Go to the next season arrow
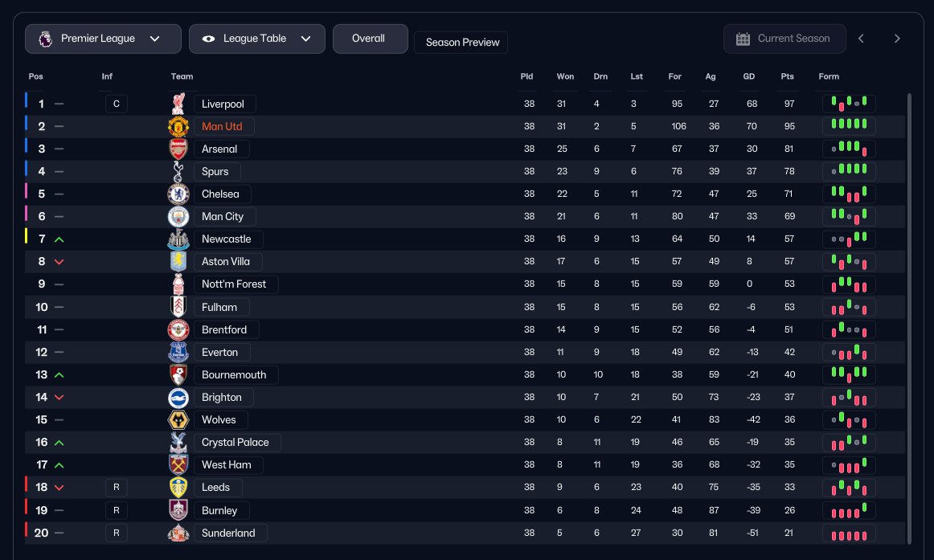Viewport: 934px width, 560px height. [x=897, y=39]
